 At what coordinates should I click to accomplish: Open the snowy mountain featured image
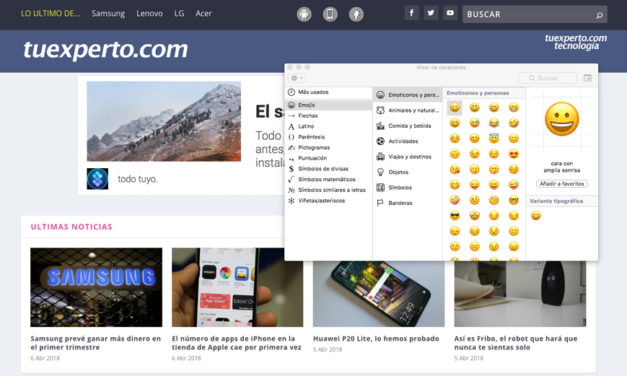pos(164,121)
